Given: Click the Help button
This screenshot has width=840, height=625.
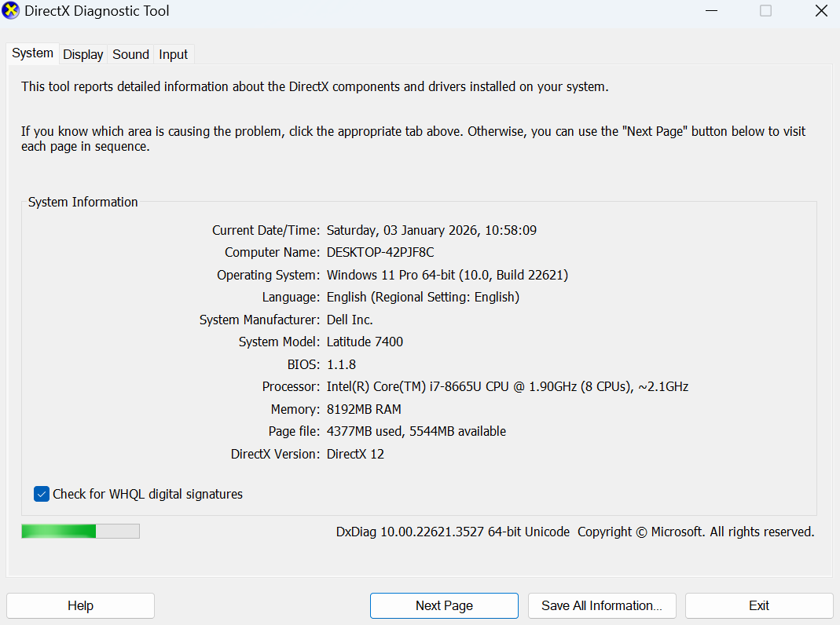Looking at the screenshot, I should [x=80, y=605].
